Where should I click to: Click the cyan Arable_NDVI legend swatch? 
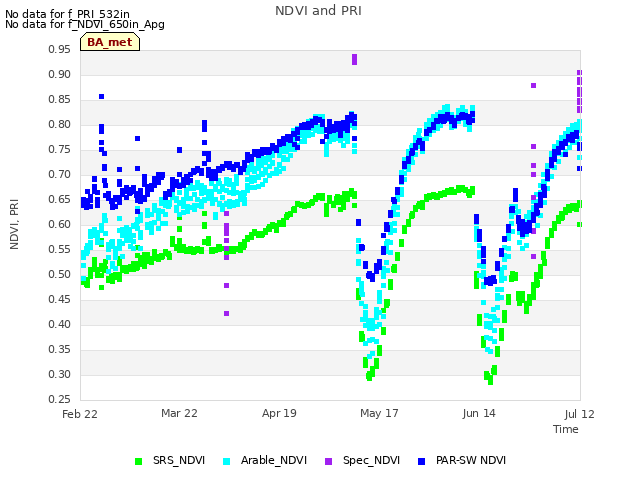(227, 461)
